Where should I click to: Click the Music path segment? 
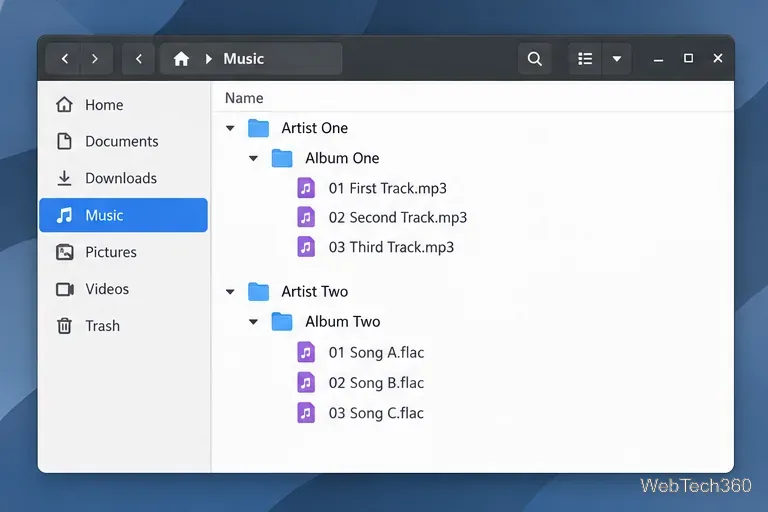(243, 59)
